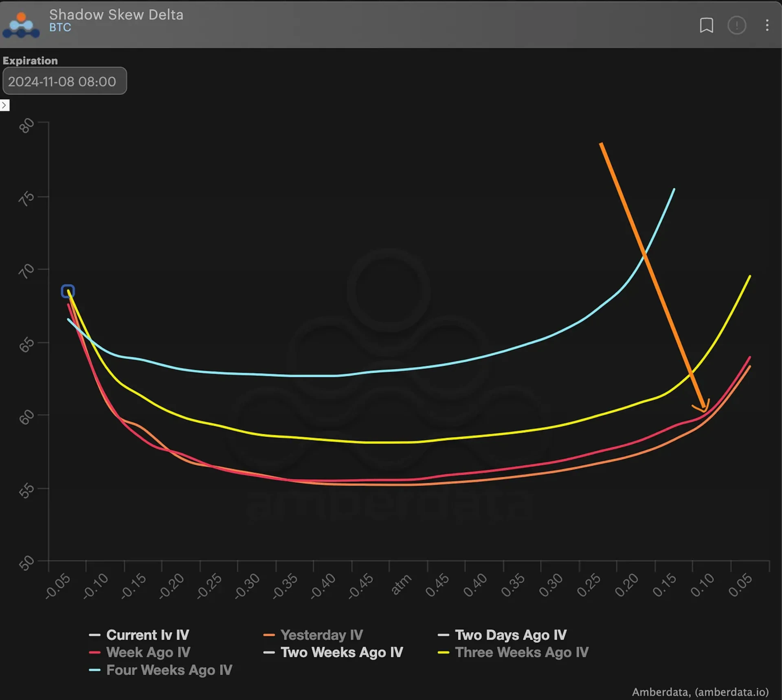
Task: Toggle Two Weeks Ago IV legend entry
Action: [x=333, y=652]
